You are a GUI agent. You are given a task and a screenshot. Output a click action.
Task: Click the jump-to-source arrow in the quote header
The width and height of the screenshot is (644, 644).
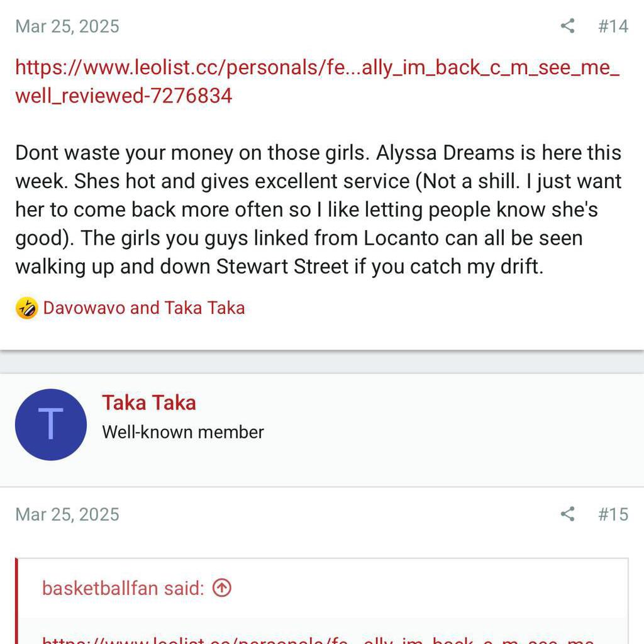221,588
